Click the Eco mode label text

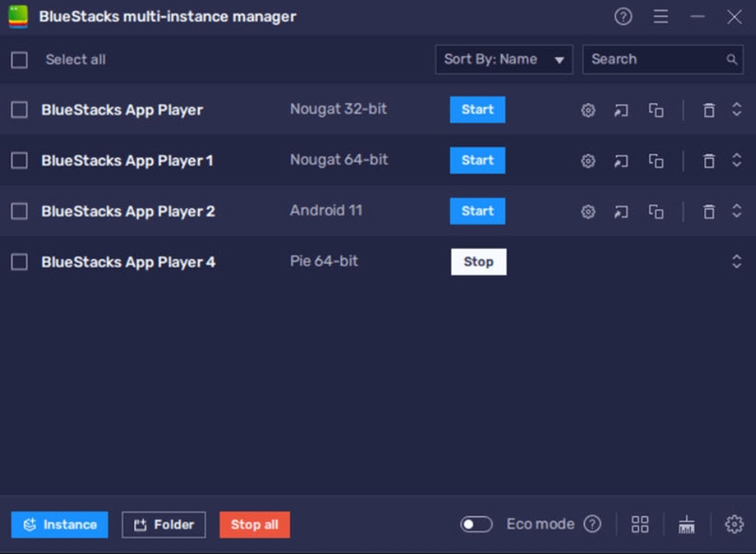point(541,524)
